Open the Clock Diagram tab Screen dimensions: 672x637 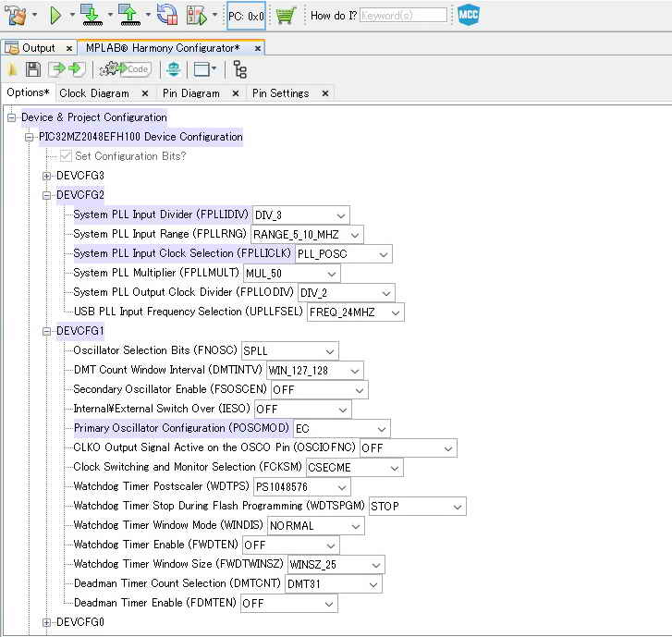[94, 93]
